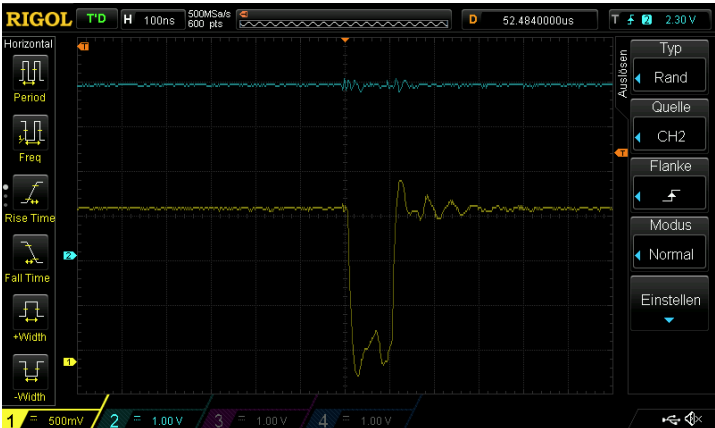
Task: Click the T'D trigger status indicator
Action: tap(96, 19)
